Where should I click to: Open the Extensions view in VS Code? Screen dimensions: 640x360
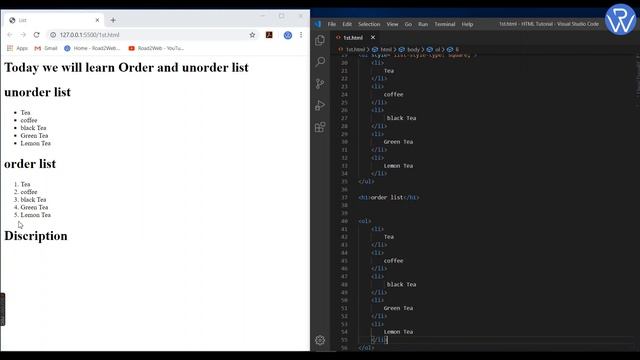pyautogui.click(x=320, y=127)
